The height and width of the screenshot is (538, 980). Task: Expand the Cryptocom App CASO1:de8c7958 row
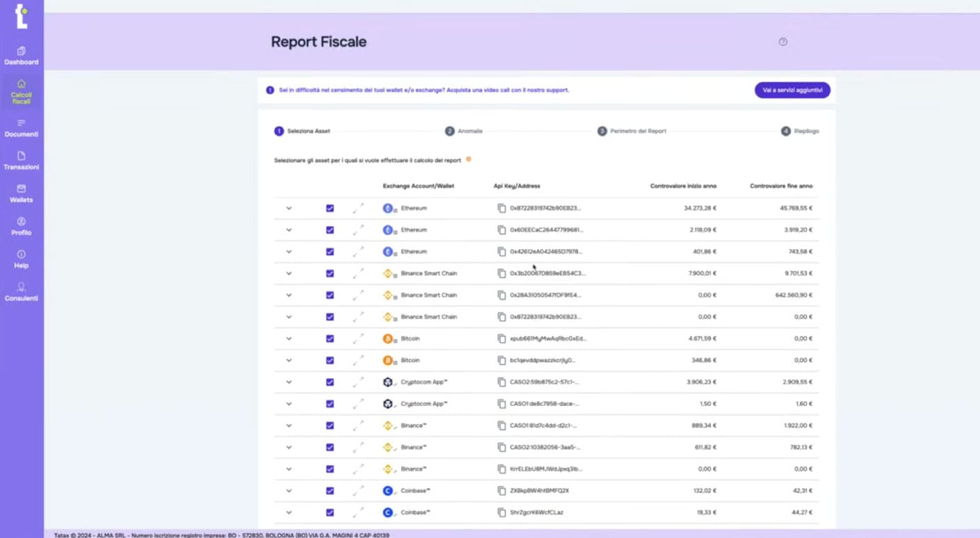click(289, 404)
